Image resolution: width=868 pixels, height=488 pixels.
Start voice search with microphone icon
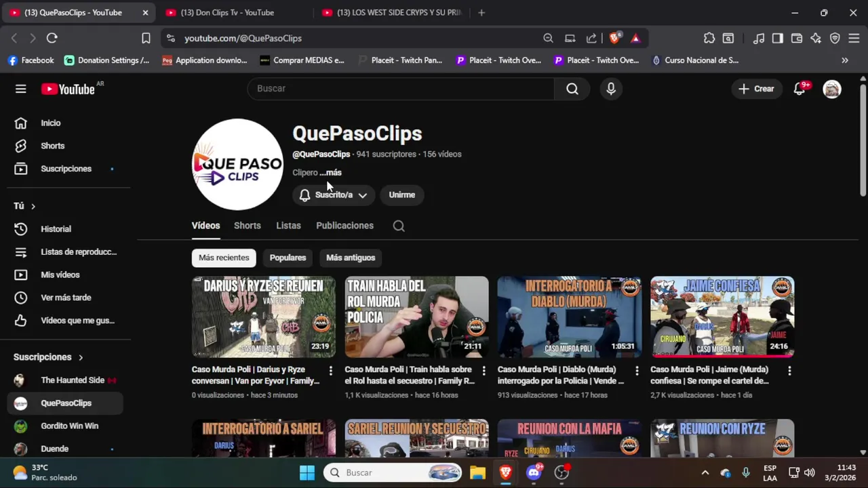point(611,89)
